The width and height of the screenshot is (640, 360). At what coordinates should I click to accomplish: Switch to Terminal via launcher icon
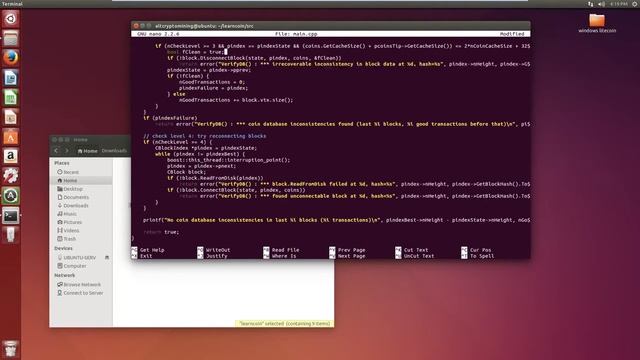click(11, 216)
